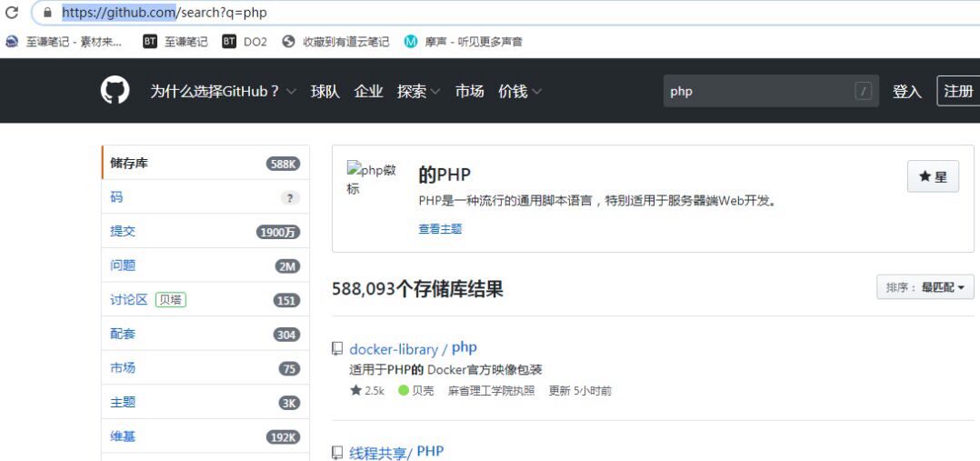
Task: Expand 为什么选择GitHub？ dropdown menu
Action: 223,91
